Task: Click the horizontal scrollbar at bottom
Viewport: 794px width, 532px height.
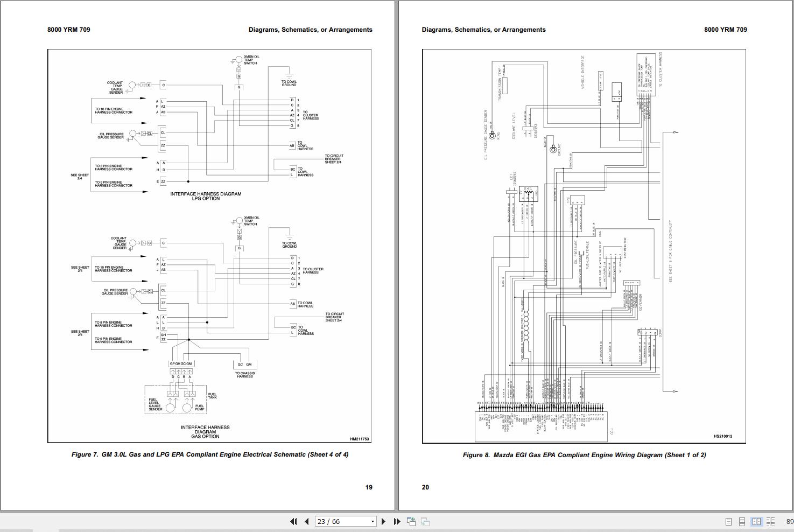Action: pos(377,530)
